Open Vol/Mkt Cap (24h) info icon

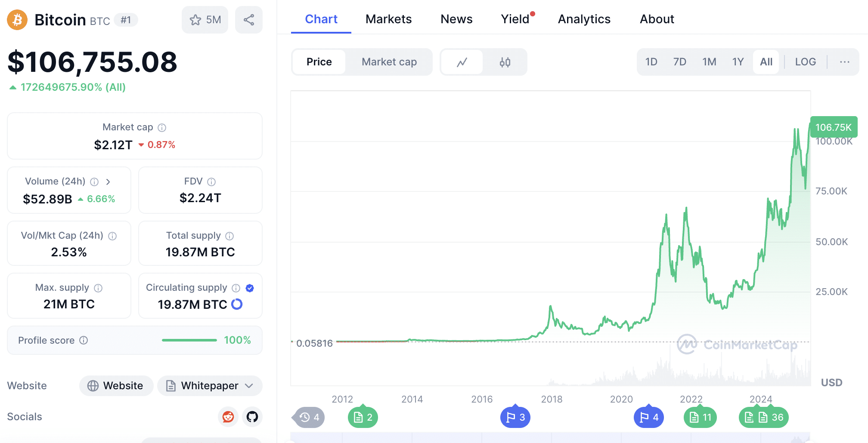(x=112, y=236)
